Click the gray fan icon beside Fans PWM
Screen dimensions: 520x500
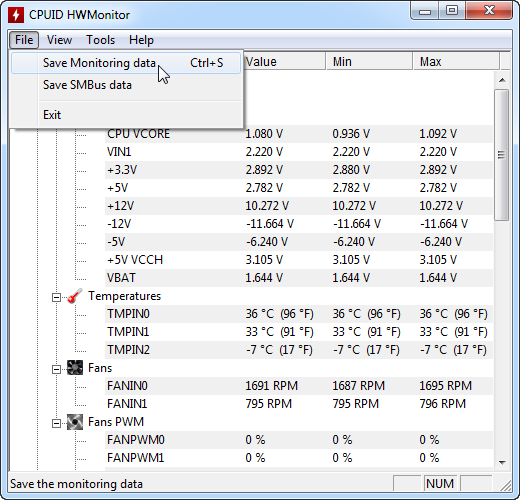pyautogui.click(x=75, y=422)
